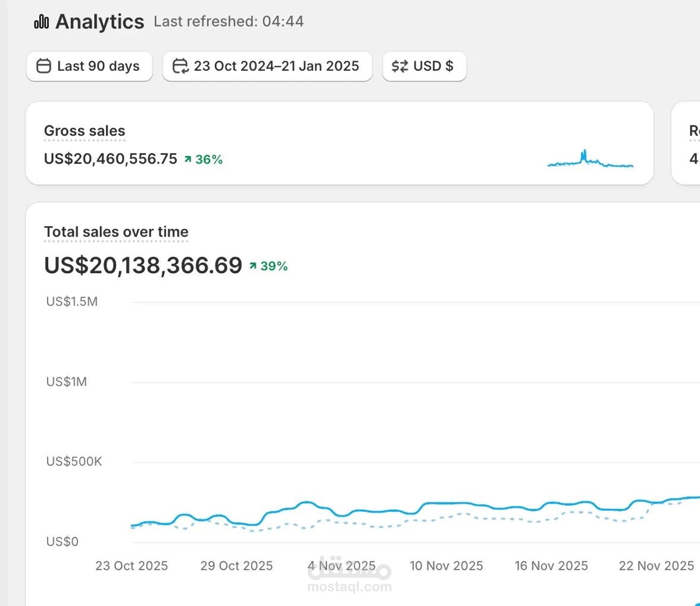Click the currency exchange icon

coord(399,66)
